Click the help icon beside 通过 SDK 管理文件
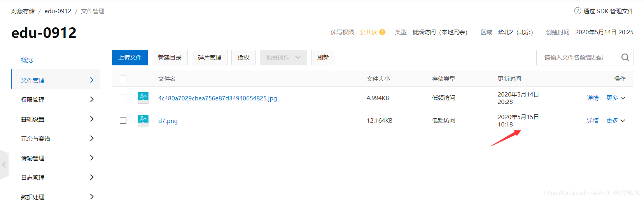The width and height of the screenshot is (644, 200). pyautogui.click(x=577, y=11)
